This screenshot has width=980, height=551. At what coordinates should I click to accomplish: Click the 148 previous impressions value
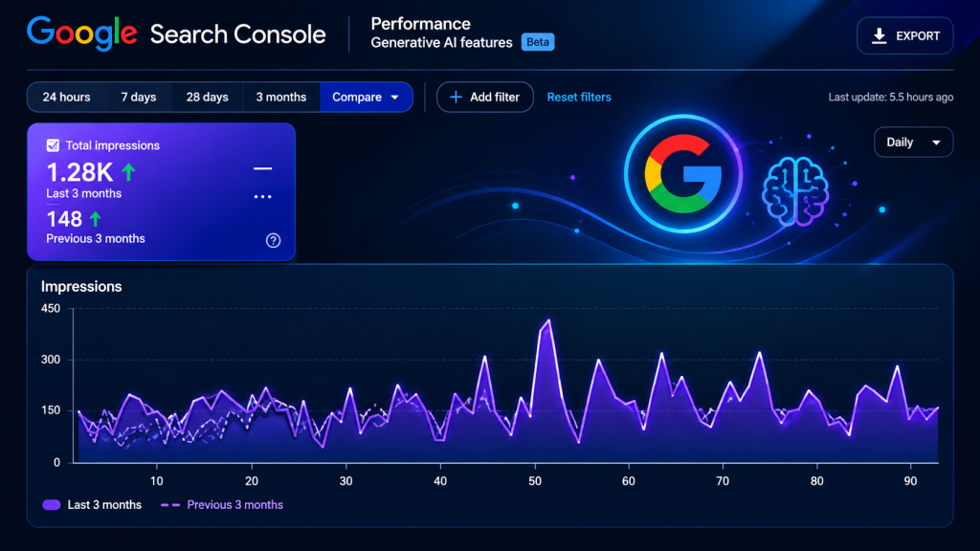tap(64, 219)
